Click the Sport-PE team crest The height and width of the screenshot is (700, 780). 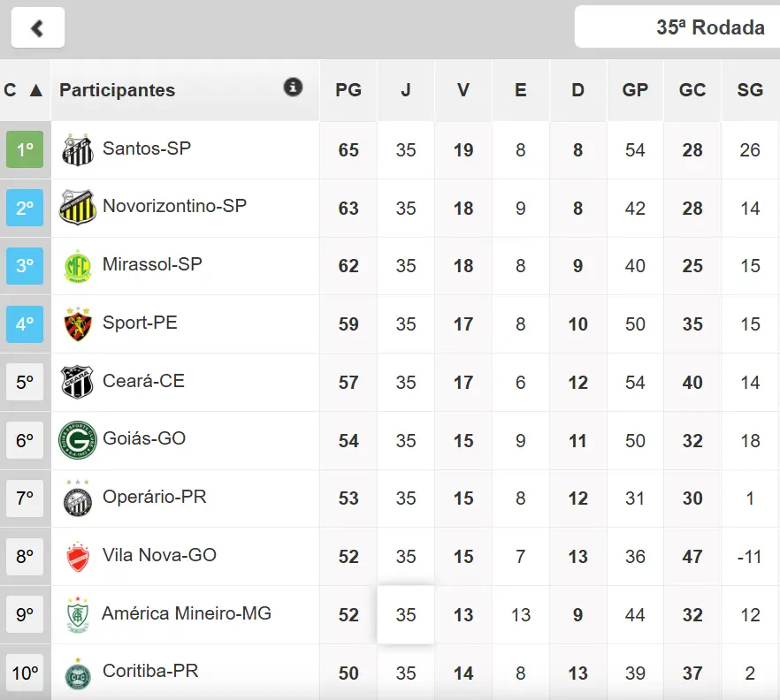(x=78, y=324)
